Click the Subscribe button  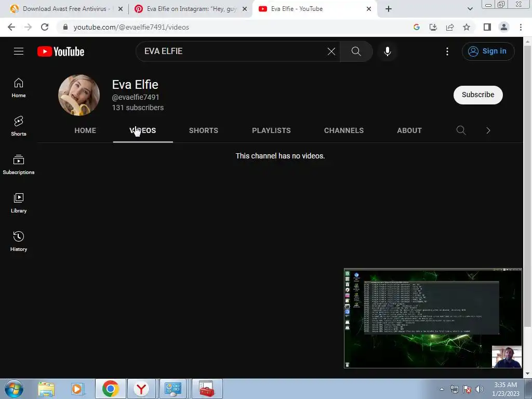pyautogui.click(x=478, y=95)
